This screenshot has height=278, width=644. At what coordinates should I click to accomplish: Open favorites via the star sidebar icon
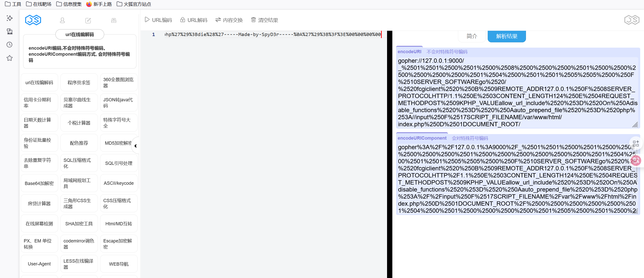point(9,58)
